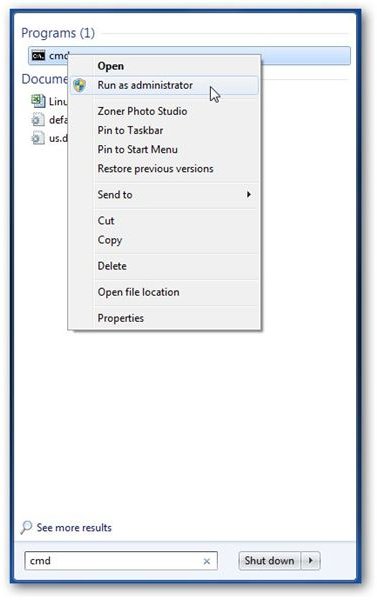Select Zoner Photo Studio entry
The height and width of the screenshot is (600, 377).
(x=142, y=111)
